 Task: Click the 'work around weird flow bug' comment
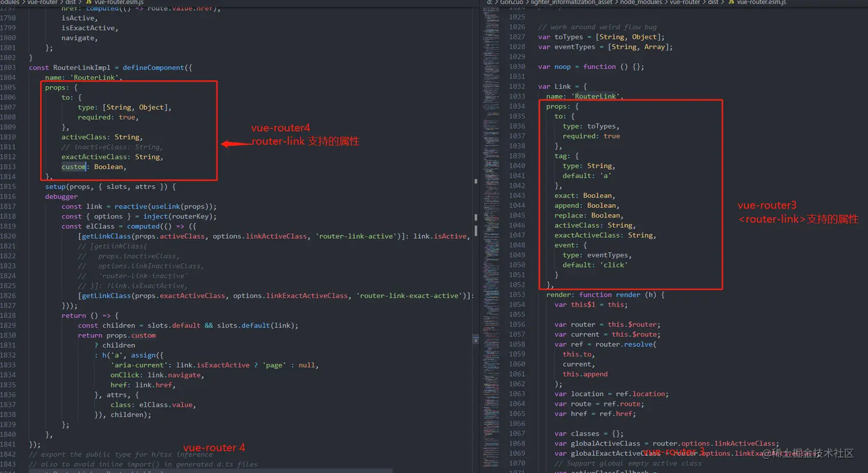click(597, 27)
